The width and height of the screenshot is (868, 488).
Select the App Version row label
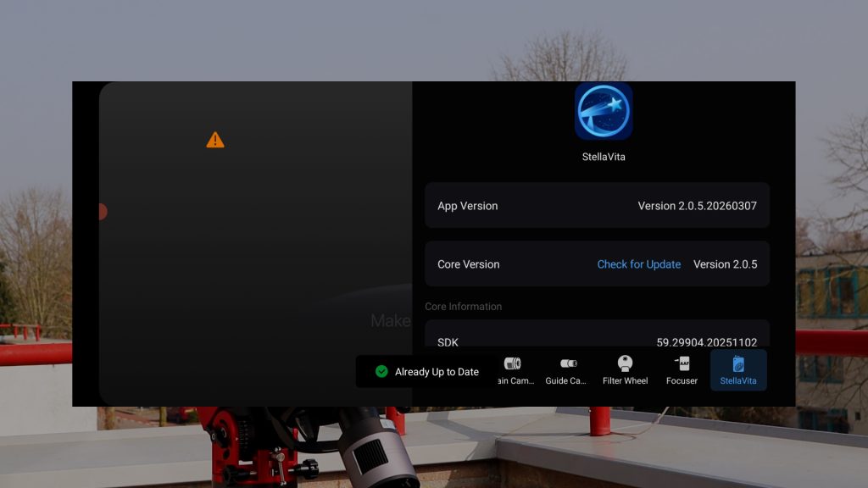click(467, 206)
